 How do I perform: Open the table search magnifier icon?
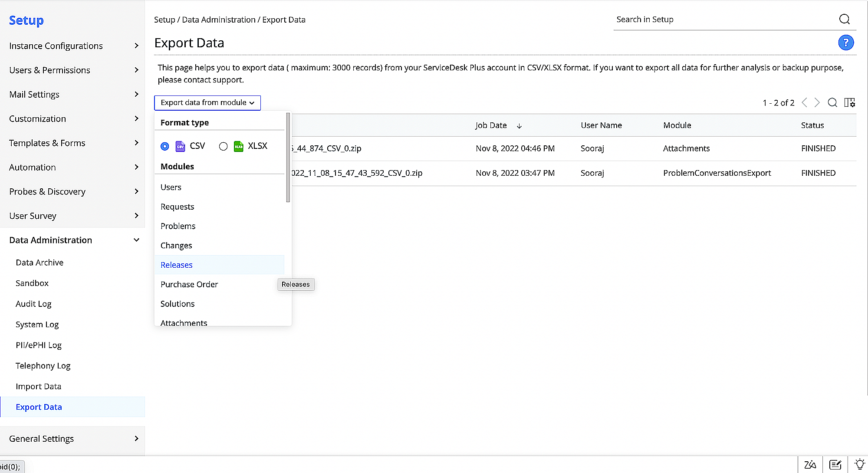point(832,102)
